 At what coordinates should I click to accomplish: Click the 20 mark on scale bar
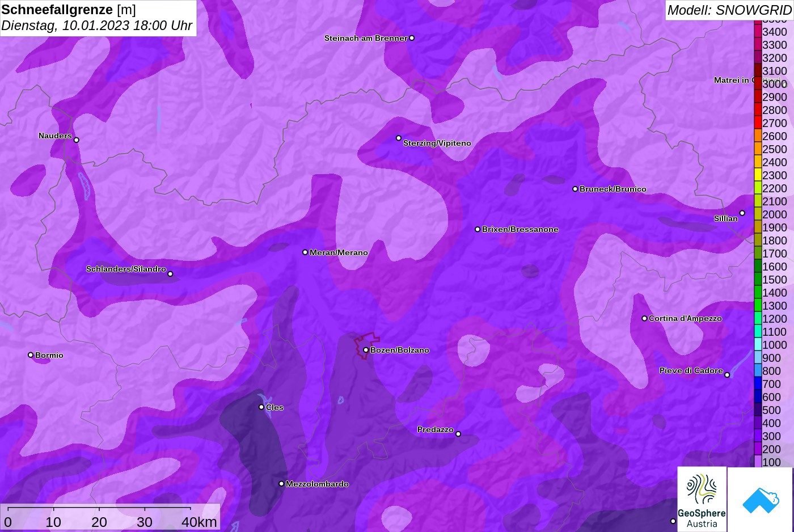pos(99,522)
